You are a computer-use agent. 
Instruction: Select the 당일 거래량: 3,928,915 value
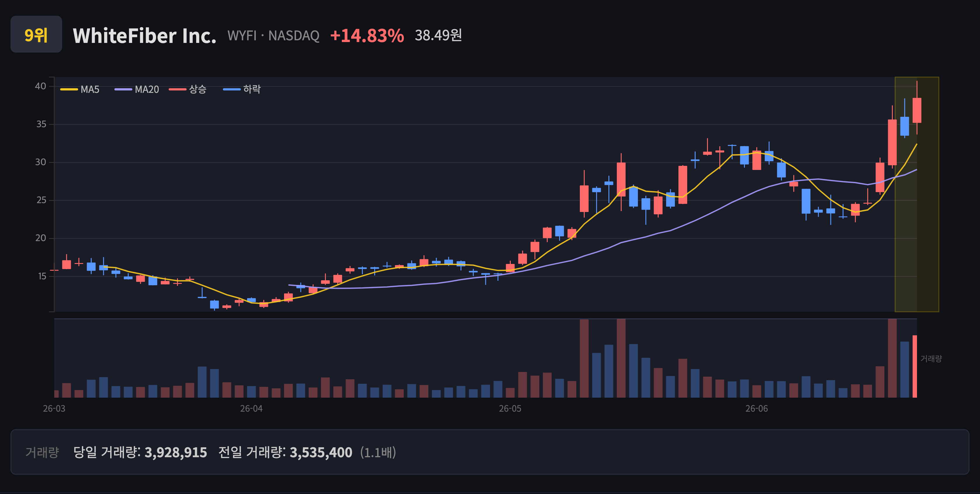tap(140, 453)
